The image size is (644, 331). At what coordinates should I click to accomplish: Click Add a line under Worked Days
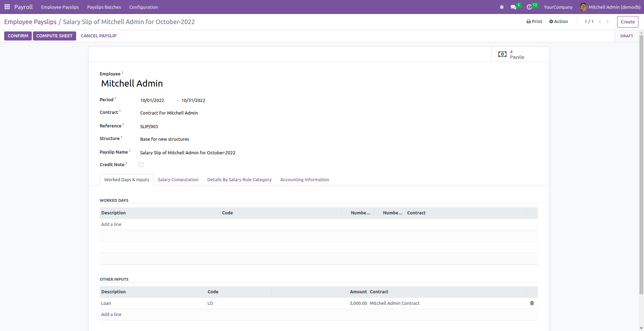111,224
